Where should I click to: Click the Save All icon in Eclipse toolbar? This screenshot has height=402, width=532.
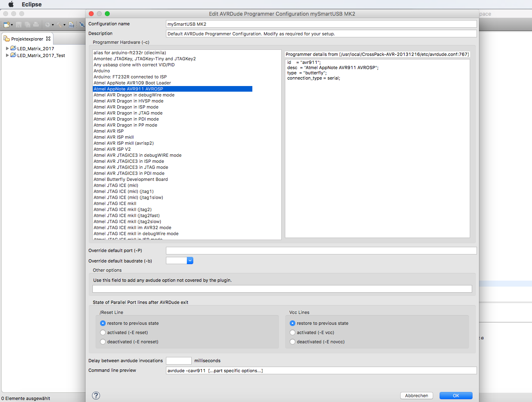[27, 25]
